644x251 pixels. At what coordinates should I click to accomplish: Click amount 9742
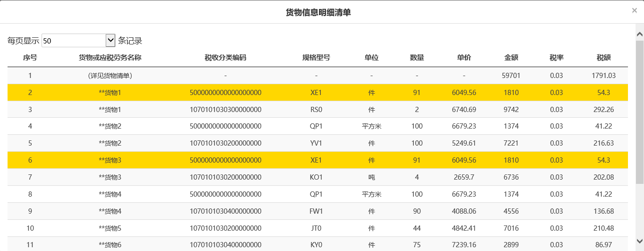point(511,110)
